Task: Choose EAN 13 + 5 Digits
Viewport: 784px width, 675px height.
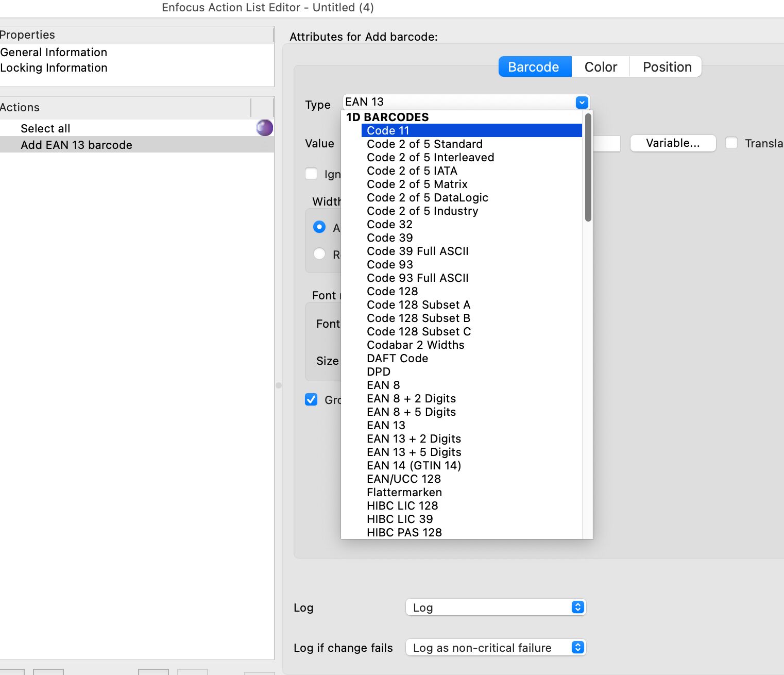Action: tap(414, 452)
